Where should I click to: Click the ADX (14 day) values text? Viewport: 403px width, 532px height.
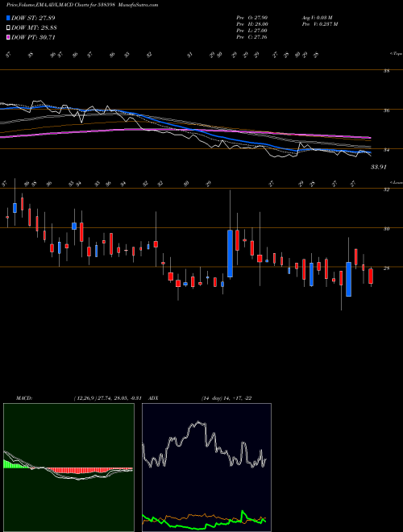click(226, 397)
